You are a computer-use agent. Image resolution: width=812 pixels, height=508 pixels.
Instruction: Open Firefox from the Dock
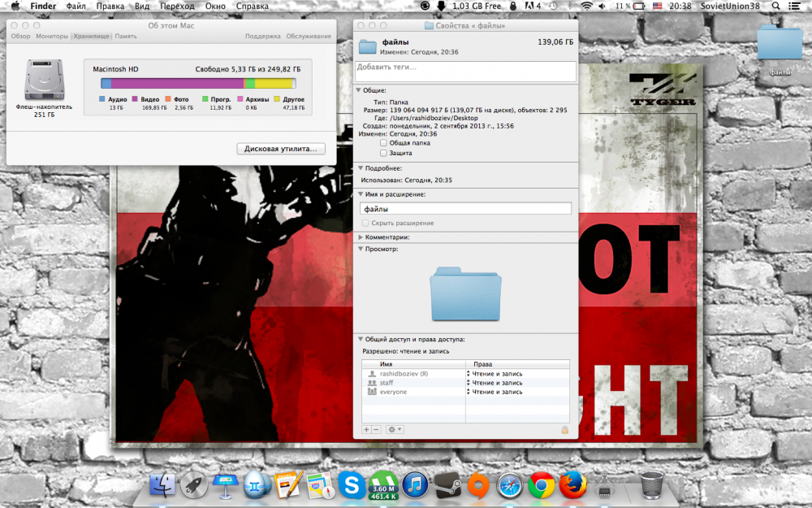click(x=572, y=485)
